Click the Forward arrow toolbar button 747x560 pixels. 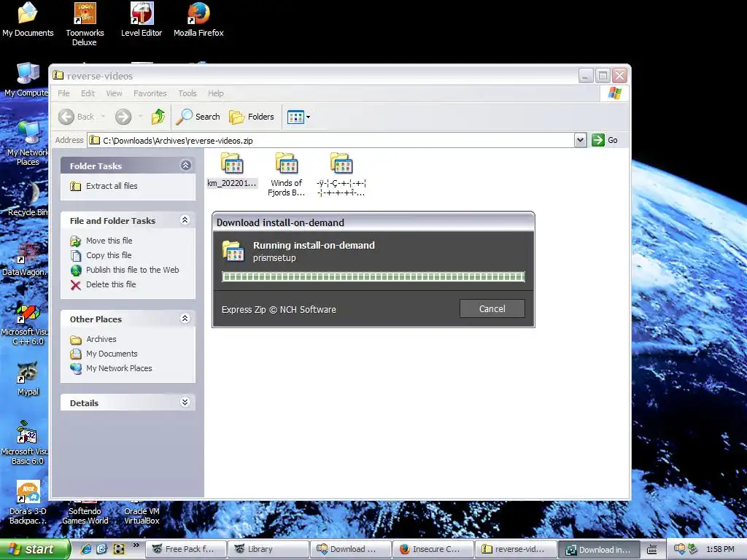coord(123,117)
